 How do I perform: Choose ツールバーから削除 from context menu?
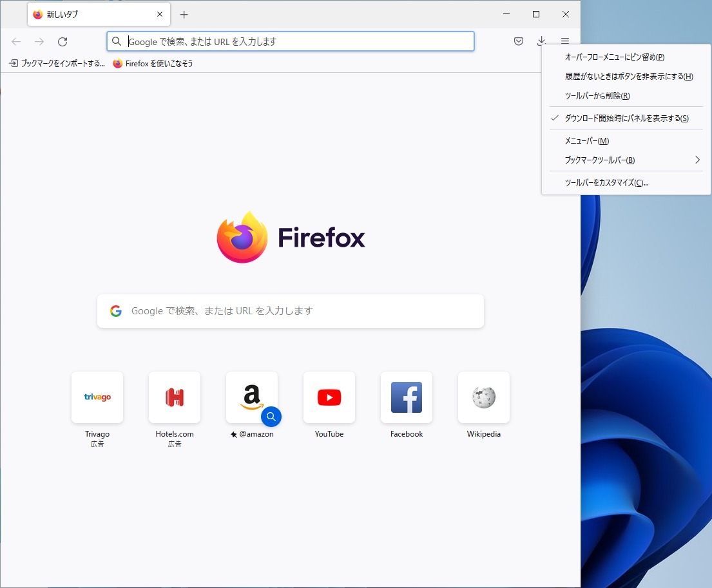coord(626,96)
